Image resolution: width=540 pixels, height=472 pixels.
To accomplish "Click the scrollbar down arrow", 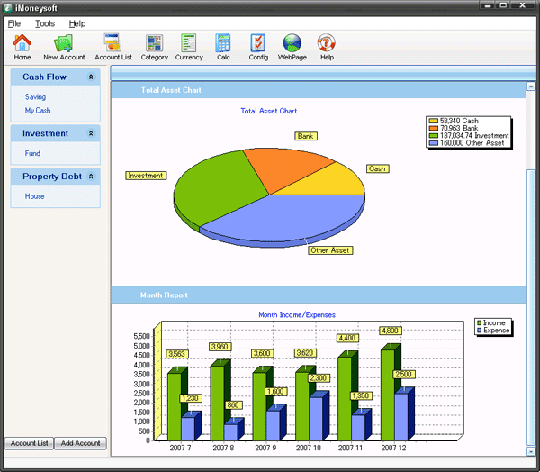I will pos(531,451).
